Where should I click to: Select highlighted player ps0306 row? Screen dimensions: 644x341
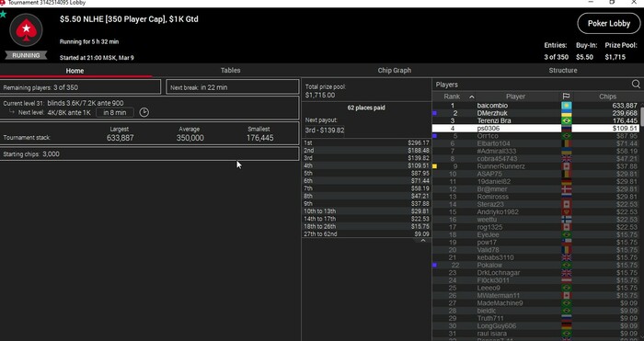click(x=535, y=129)
